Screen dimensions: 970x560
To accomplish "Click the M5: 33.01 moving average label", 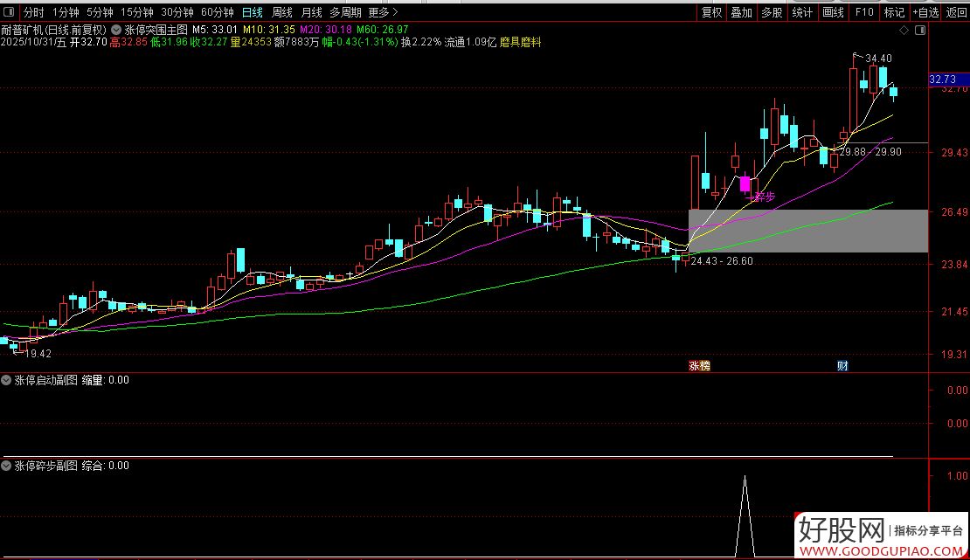I will [x=215, y=30].
